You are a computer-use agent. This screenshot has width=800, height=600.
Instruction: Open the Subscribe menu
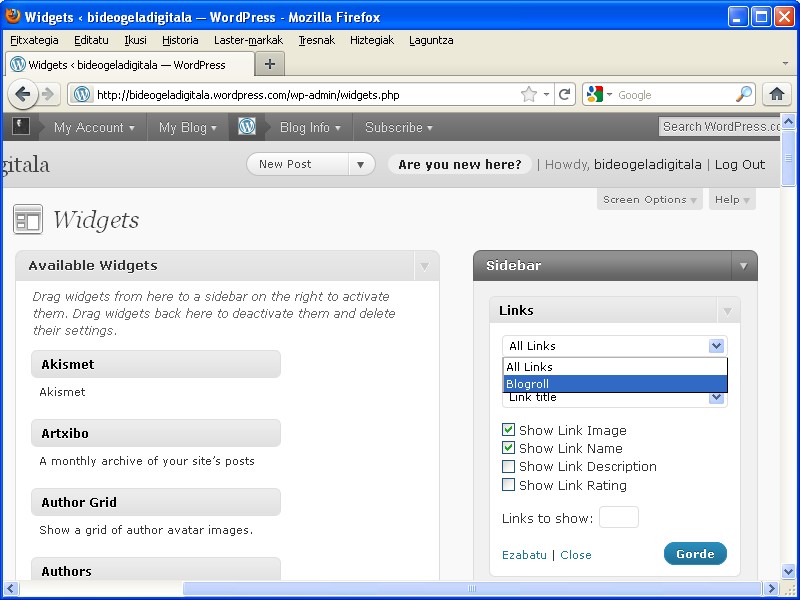[398, 127]
